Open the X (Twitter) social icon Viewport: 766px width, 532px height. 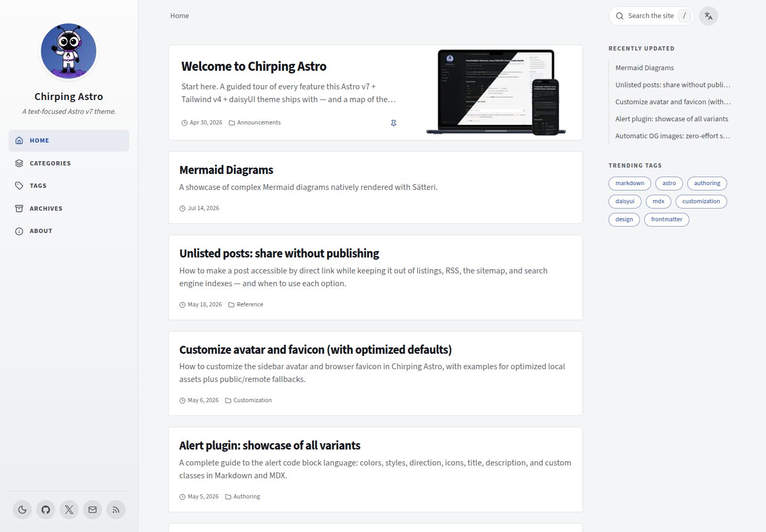click(69, 510)
